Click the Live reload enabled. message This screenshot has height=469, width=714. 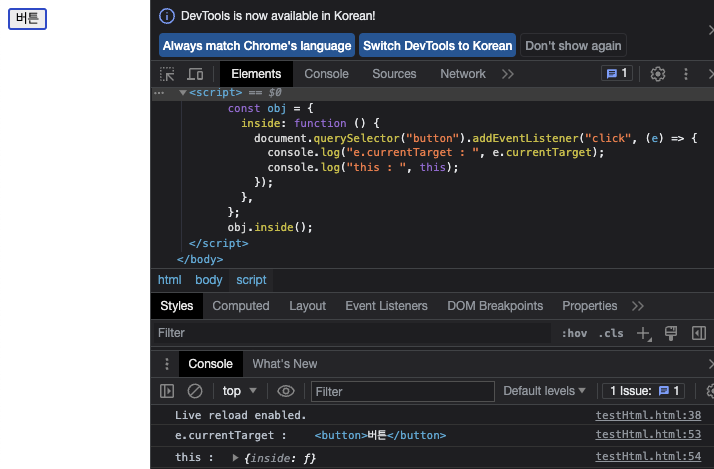(x=240, y=415)
